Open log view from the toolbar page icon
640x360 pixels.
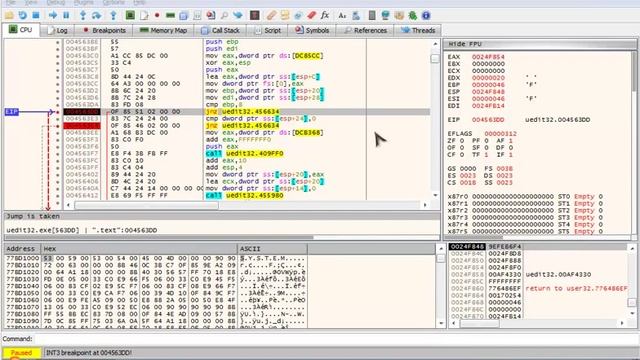[144, 16]
